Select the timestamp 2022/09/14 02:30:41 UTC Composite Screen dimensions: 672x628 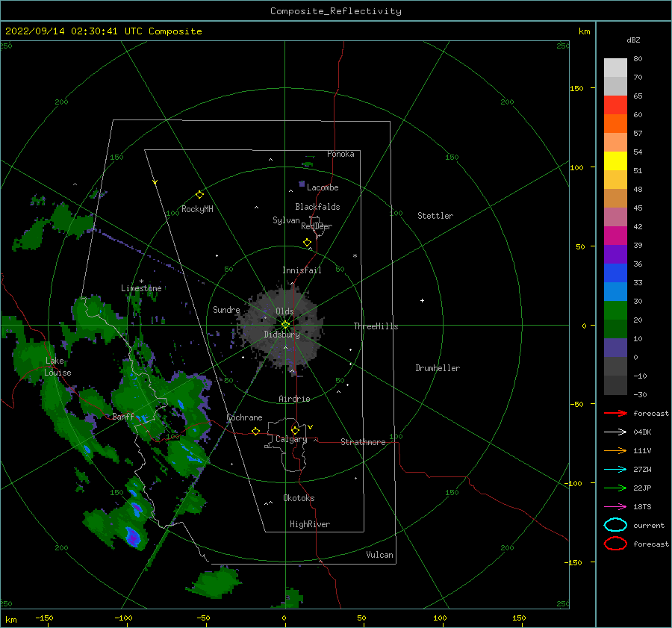click(x=103, y=31)
